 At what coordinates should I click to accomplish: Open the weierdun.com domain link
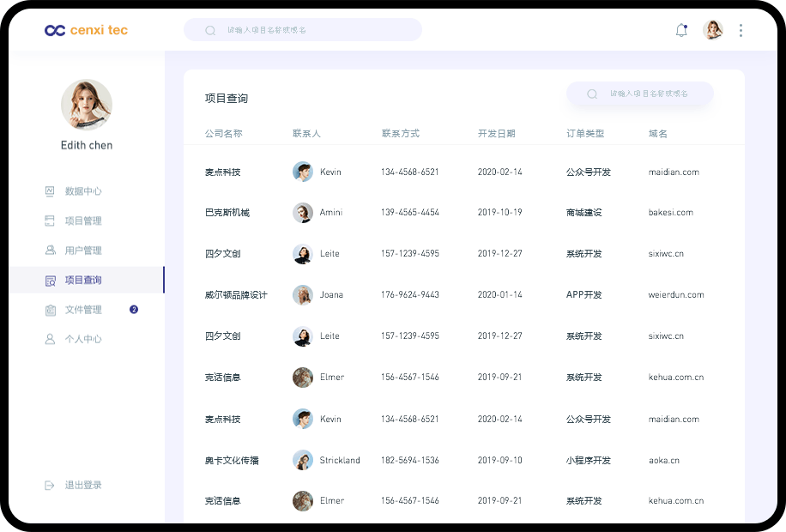[x=676, y=295]
